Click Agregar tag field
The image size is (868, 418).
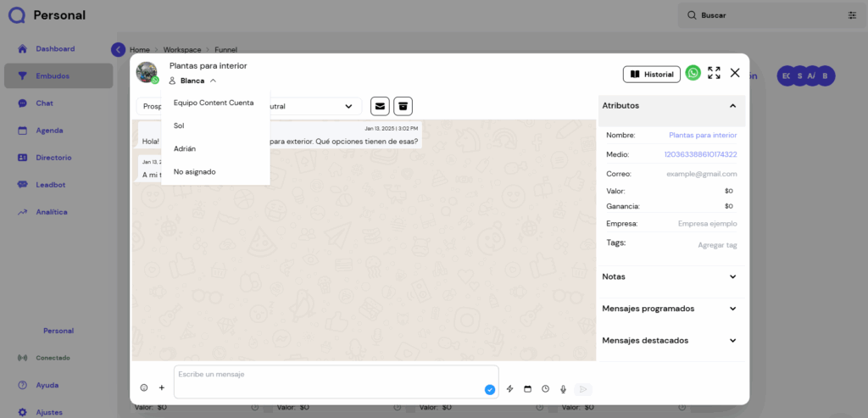(x=717, y=245)
